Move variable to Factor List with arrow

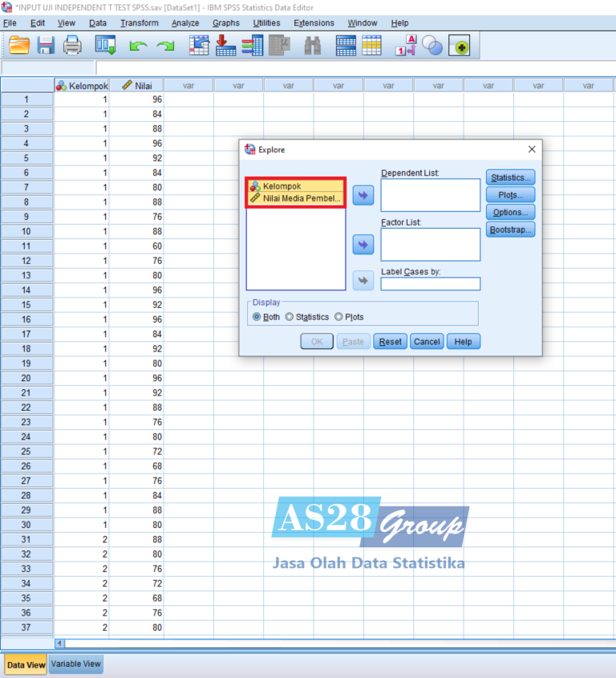click(x=363, y=245)
